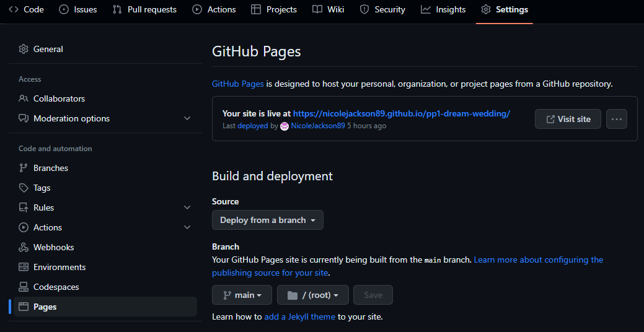644x332 pixels.
Task: Open the NicoleJackson89 profile link
Action: coord(318,126)
